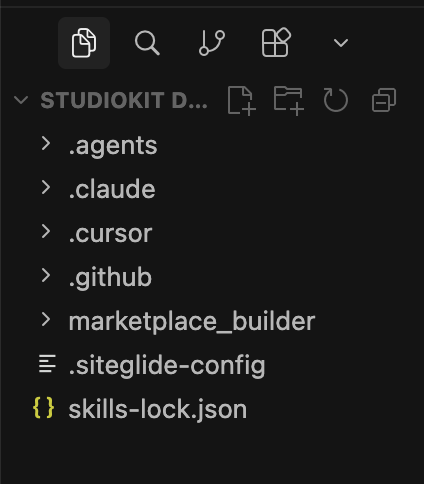Open the Extensions view
Image resolution: width=424 pixels, height=484 pixels.
point(276,42)
